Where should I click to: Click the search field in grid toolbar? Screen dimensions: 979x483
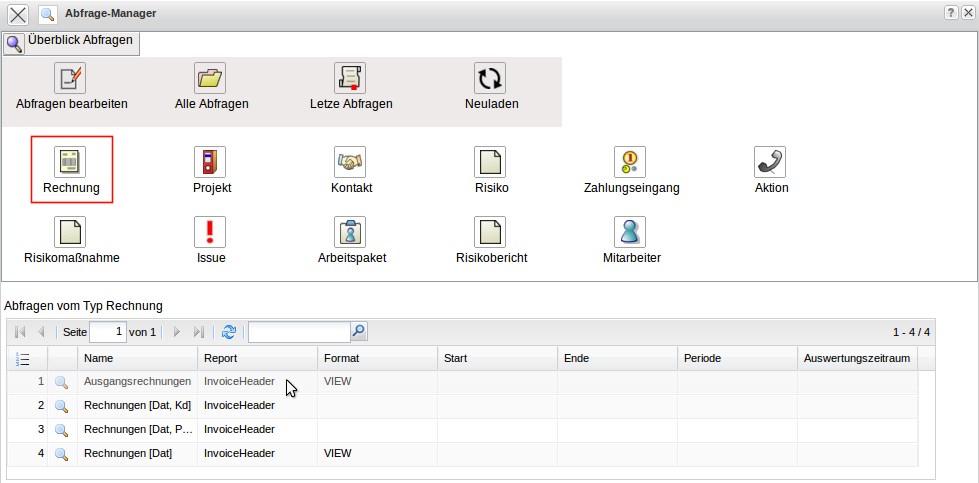click(299, 331)
